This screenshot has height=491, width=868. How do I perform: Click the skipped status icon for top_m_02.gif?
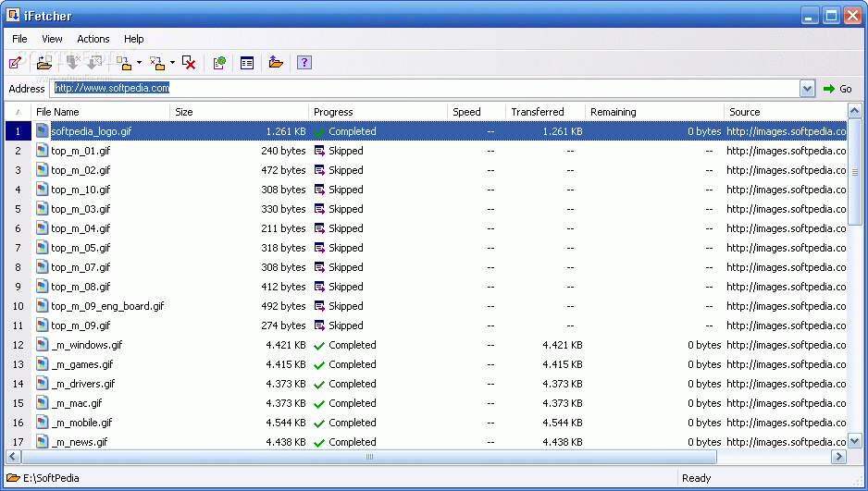tap(319, 170)
